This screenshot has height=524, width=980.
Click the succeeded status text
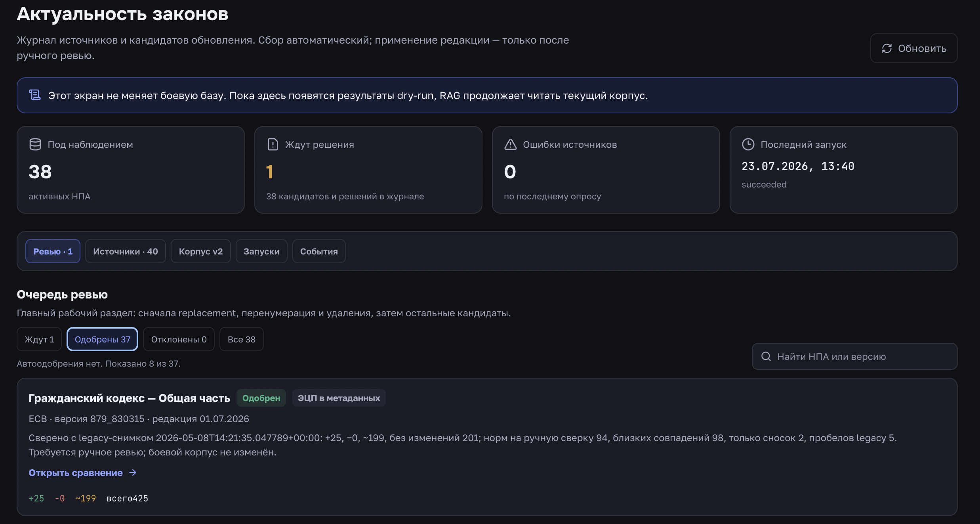[764, 184]
